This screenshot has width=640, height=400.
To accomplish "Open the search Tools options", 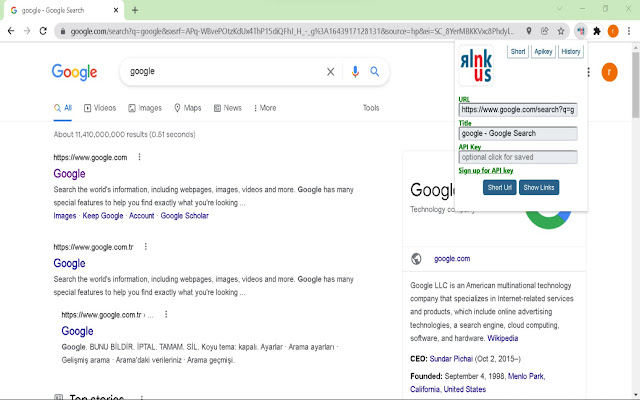I will pos(371,108).
